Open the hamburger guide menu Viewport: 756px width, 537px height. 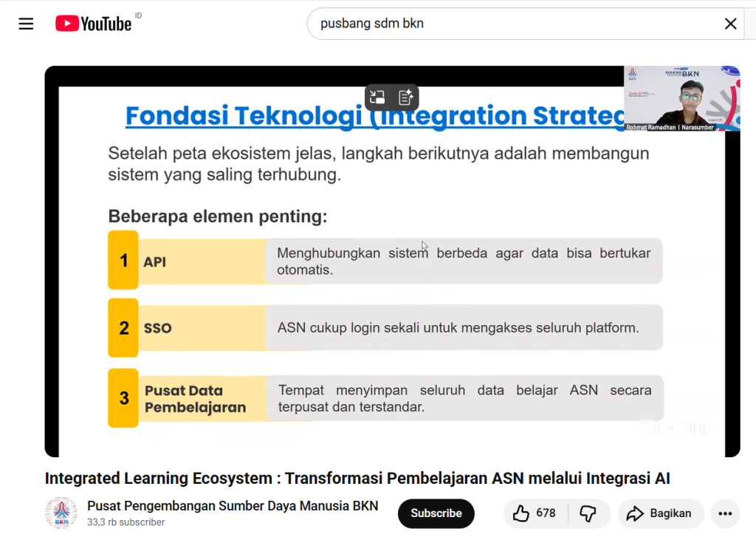point(27,24)
